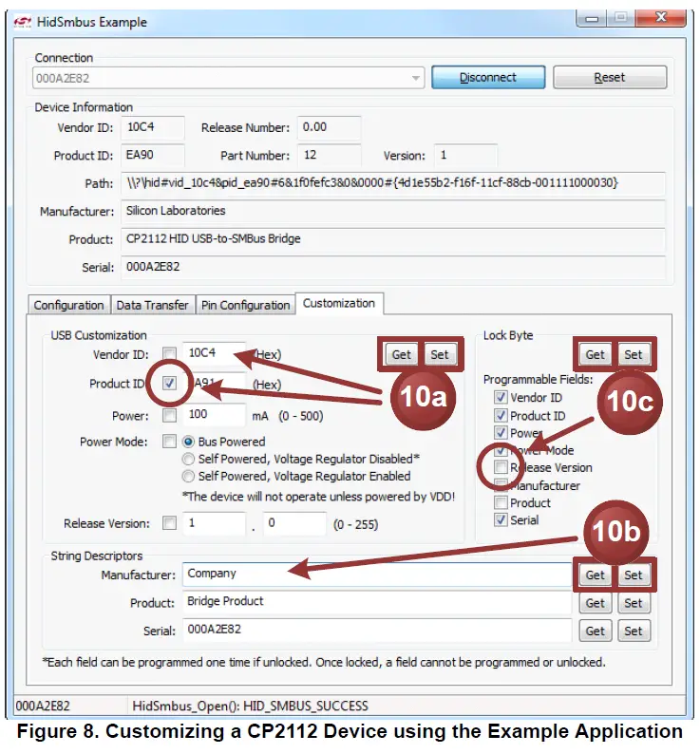Check the Release Version programmable field
Screen dimensions: 700x754
pos(501,467)
